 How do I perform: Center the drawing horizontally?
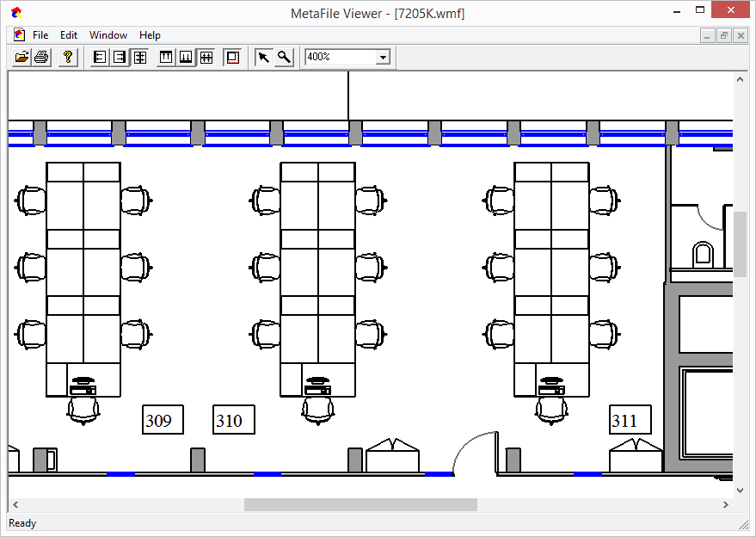pyautogui.click(x=140, y=57)
